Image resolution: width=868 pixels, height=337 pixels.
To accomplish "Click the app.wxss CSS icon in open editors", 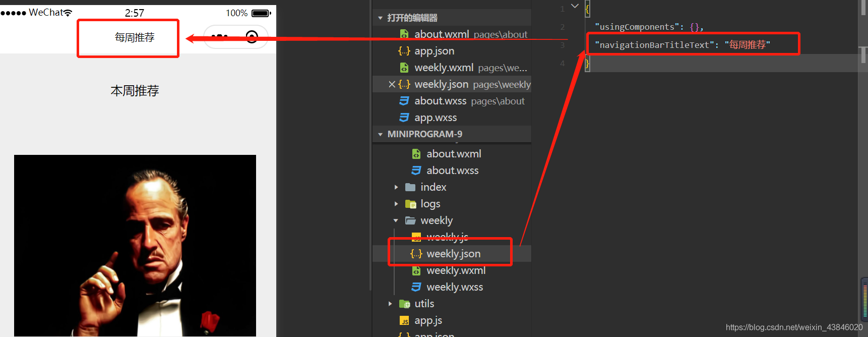I will (x=404, y=118).
